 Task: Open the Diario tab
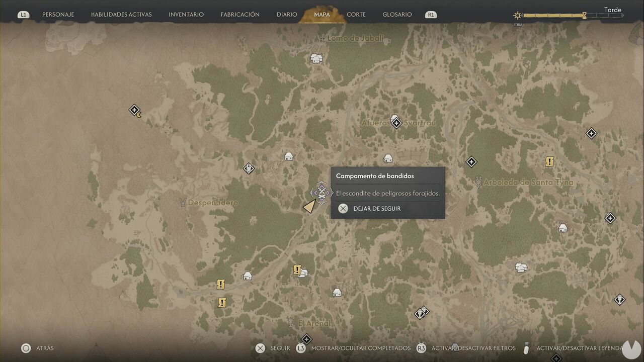pyautogui.click(x=287, y=15)
